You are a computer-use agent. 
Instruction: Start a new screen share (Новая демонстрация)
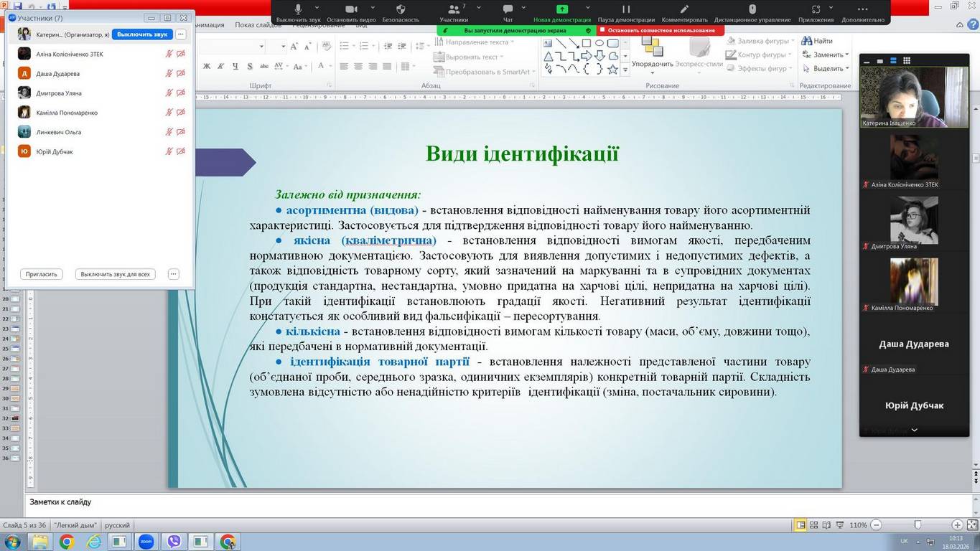(x=561, y=9)
